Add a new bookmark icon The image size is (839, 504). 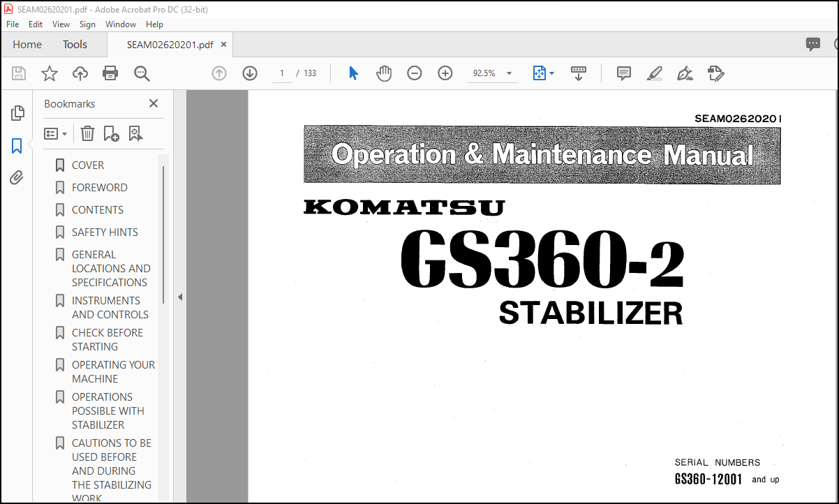[111, 133]
